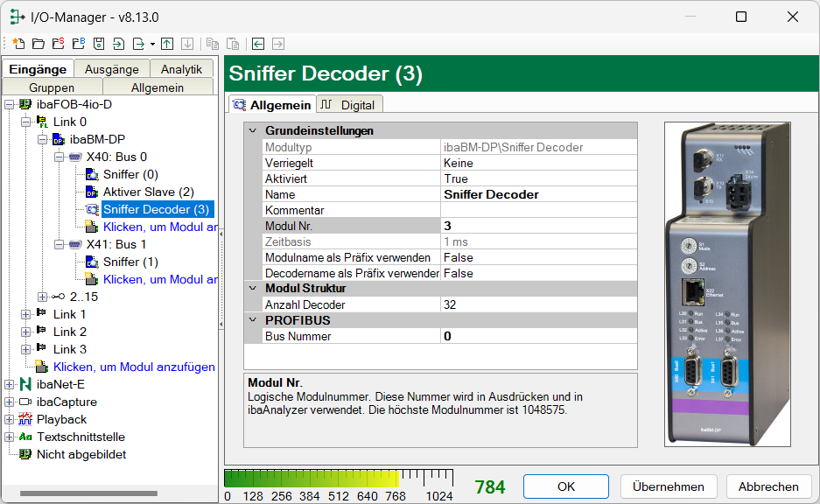Change the Verriegelt value Keine
Screen dimensions: 820x504
539,163
